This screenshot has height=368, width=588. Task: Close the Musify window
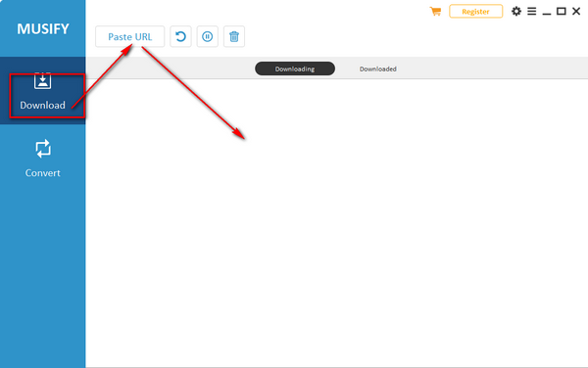[x=576, y=11]
